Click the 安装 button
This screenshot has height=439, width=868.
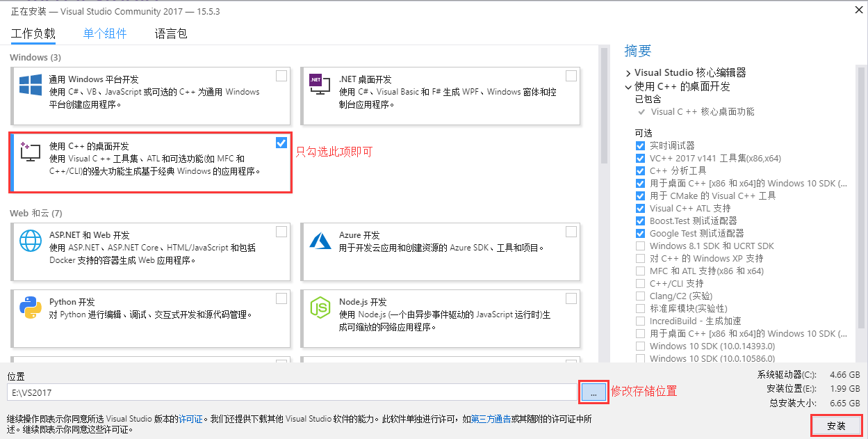point(837,425)
